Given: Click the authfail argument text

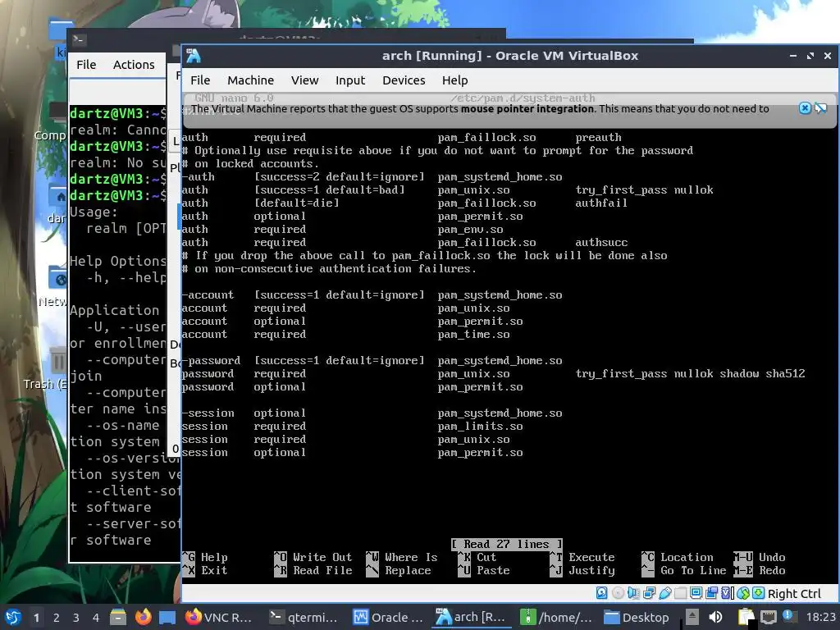Looking at the screenshot, I should point(601,203).
